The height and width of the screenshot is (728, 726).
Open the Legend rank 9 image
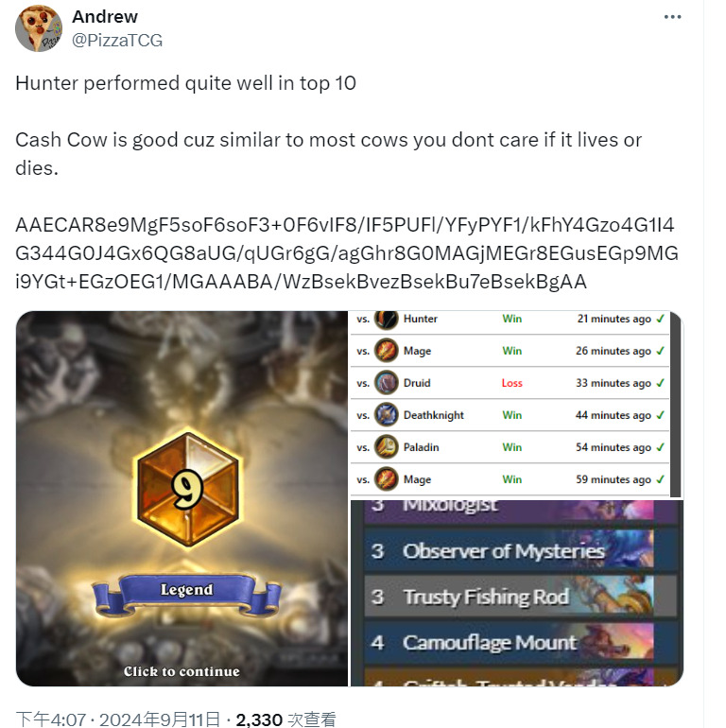(x=181, y=498)
